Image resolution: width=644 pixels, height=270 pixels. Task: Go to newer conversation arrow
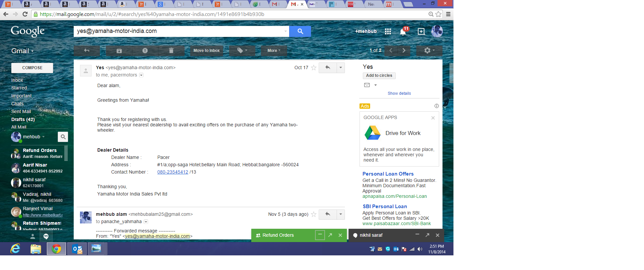[391, 51]
